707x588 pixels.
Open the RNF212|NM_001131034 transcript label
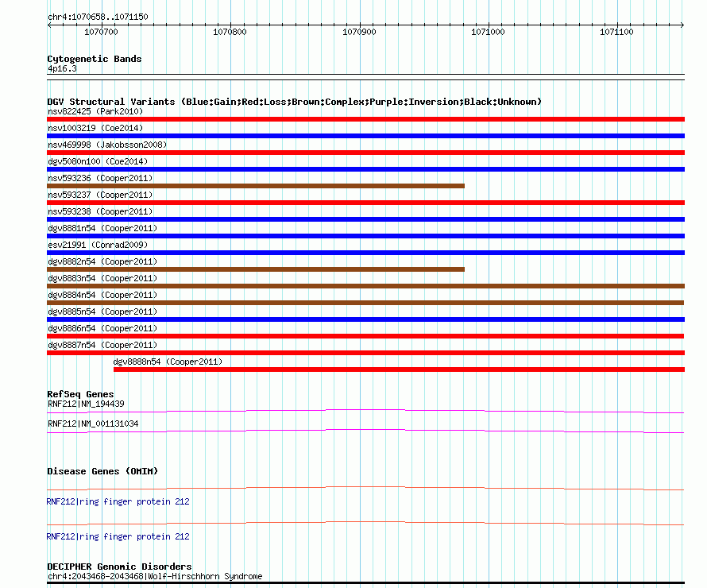click(93, 424)
